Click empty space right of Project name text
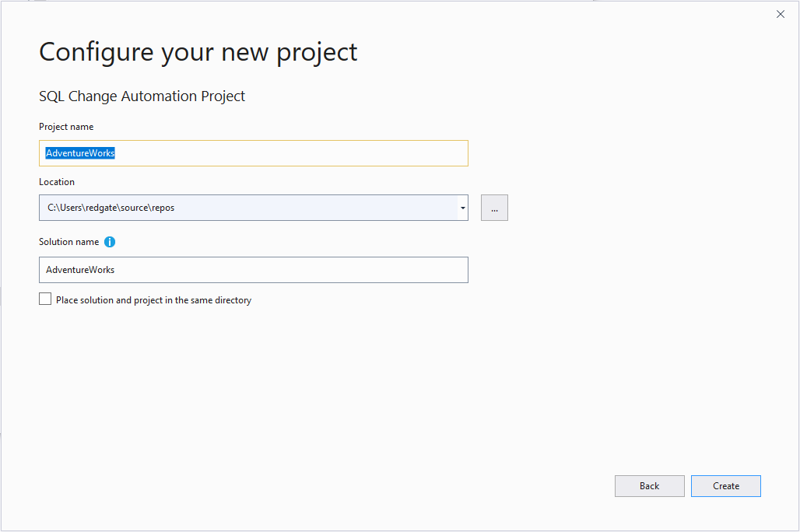Screen dimensions: 800x532 311,153
